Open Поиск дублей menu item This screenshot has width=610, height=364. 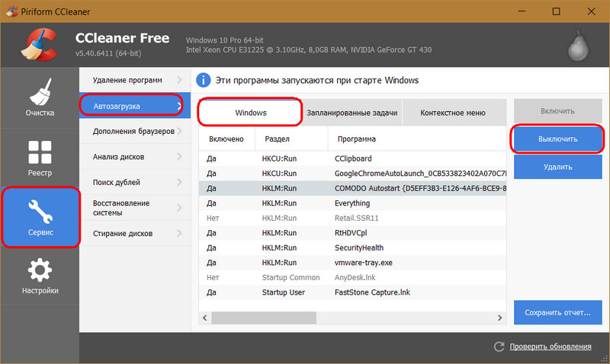(135, 182)
